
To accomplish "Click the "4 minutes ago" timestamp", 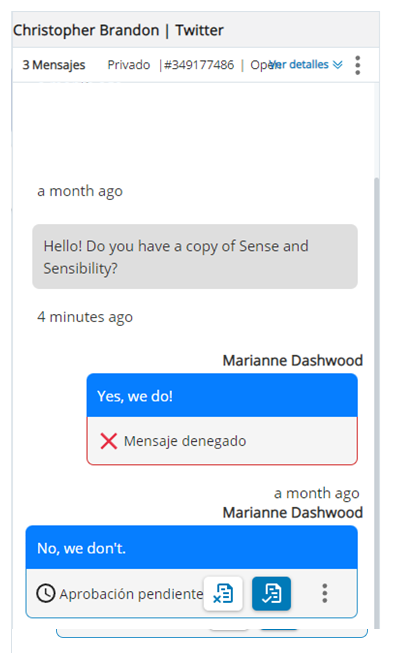I will (85, 317).
